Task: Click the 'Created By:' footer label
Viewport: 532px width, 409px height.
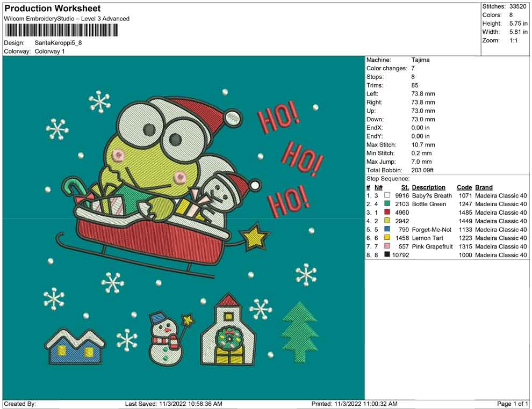Action: coord(20,404)
